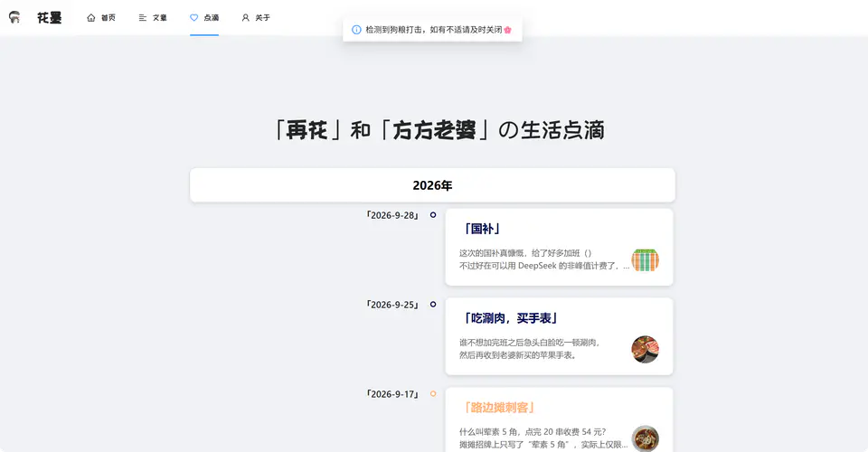Screen dimensions: 868x452
Task: Click the 国补 entry thumbnail image
Action: click(x=645, y=260)
